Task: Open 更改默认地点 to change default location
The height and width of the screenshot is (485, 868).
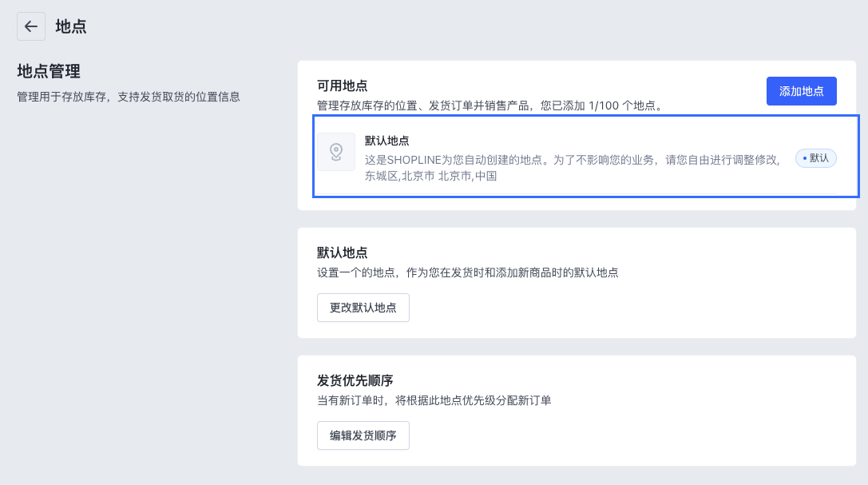Action: pyautogui.click(x=363, y=308)
